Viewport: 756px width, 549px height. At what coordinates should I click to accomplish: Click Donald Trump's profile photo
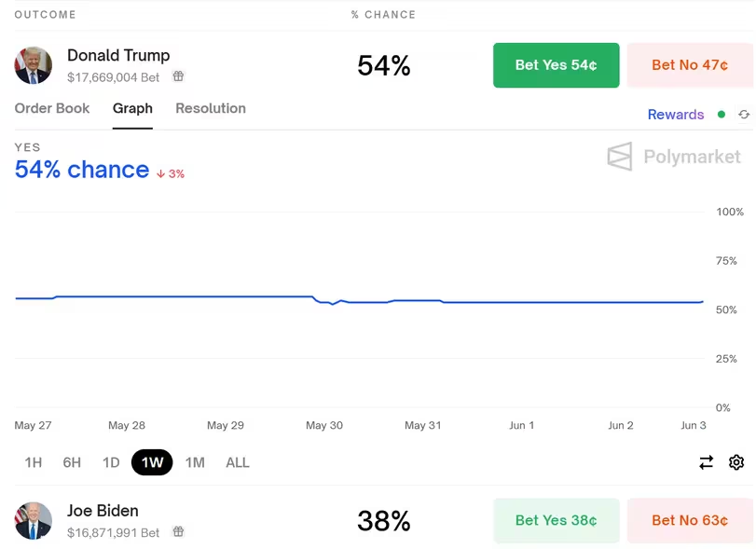click(34, 65)
